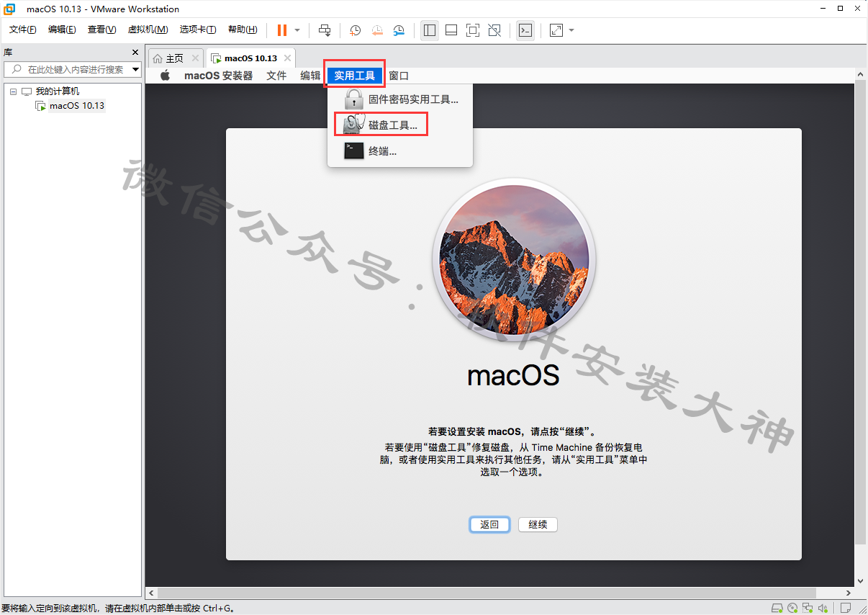The image size is (868, 615).
Task: Click the hard disk status icon
Action: tap(777, 609)
